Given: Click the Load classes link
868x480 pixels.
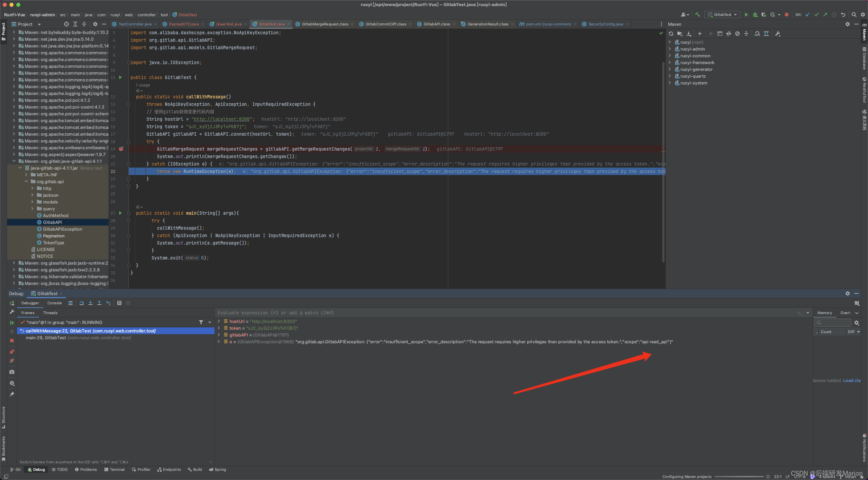Looking at the screenshot, I should coord(851,380).
